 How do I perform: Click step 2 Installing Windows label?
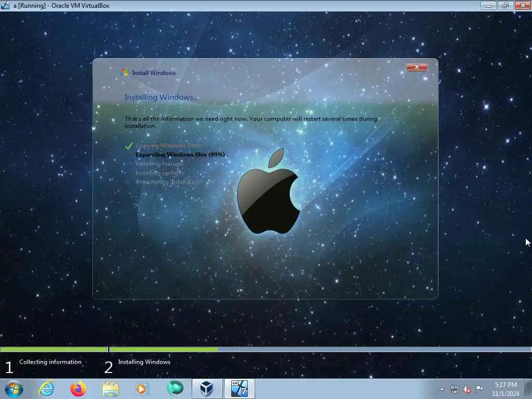[x=144, y=362]
